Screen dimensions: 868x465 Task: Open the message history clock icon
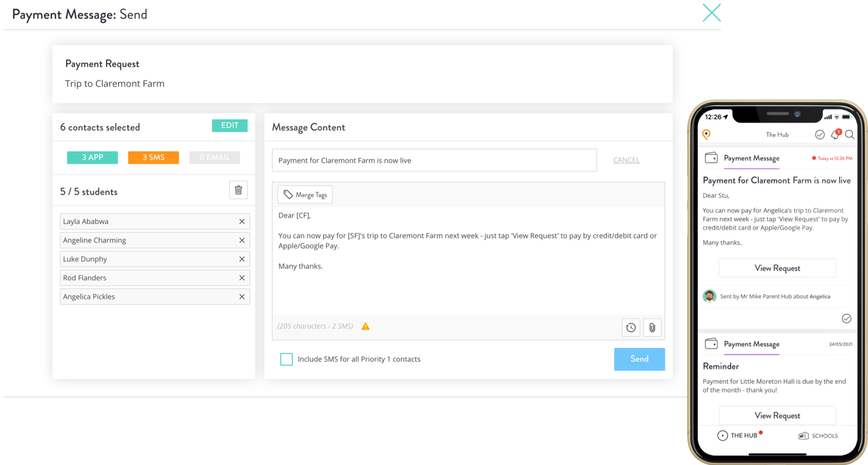pyautogui.click(x=631, y=327)
